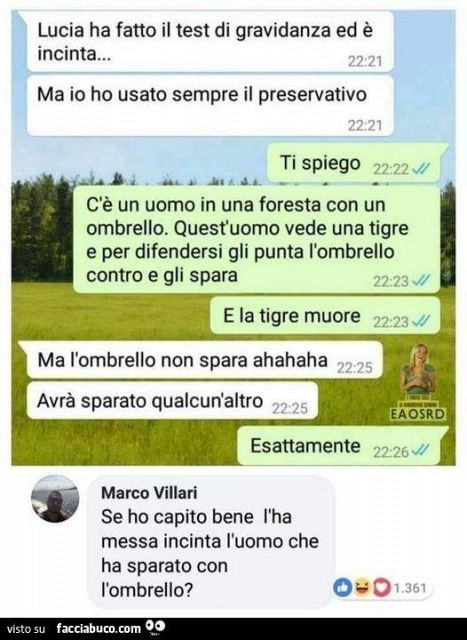Screen dimensions: 467x640
Task: Click the read checkmarks on 'E la tigre muore'
Action: tap(420, 322)
